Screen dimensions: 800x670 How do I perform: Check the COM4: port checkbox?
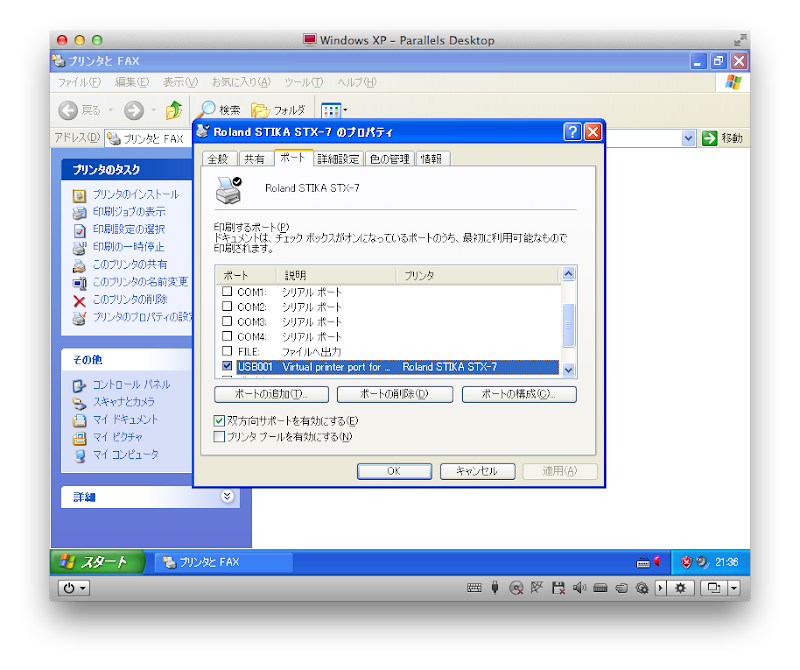pyautogui.click(x=227, y=336)
